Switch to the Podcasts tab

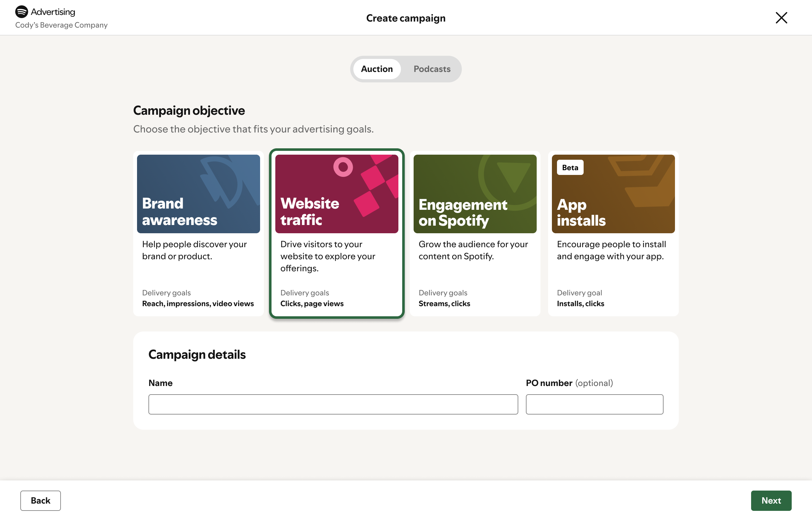click(x=432, y=69)
